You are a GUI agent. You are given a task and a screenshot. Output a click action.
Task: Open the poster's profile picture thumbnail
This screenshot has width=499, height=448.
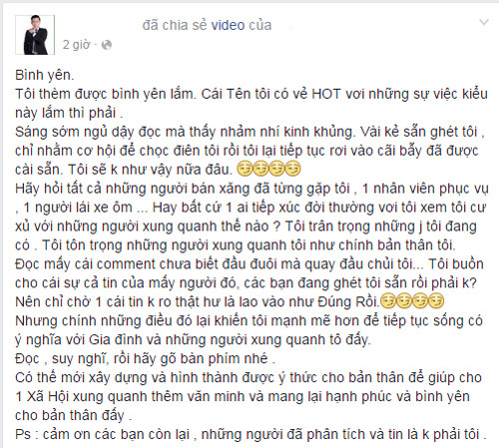pos(35,35)
